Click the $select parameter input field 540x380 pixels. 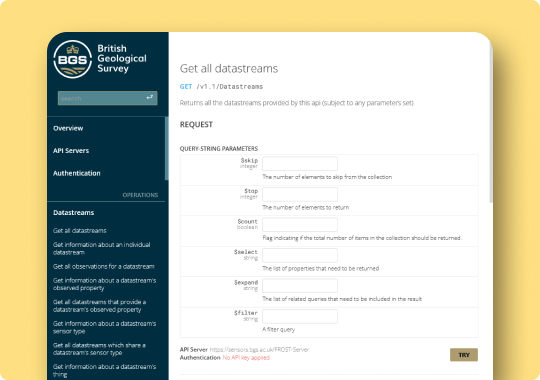[x=300, y=255]
